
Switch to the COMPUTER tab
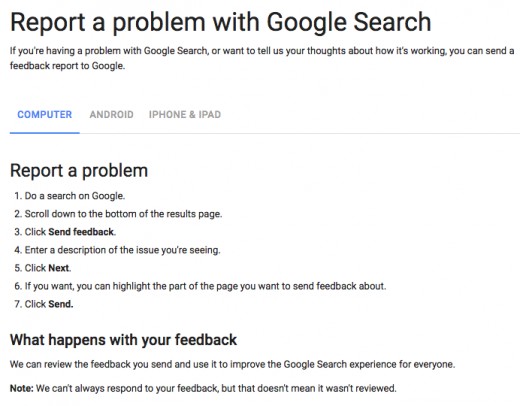(44, 115)
